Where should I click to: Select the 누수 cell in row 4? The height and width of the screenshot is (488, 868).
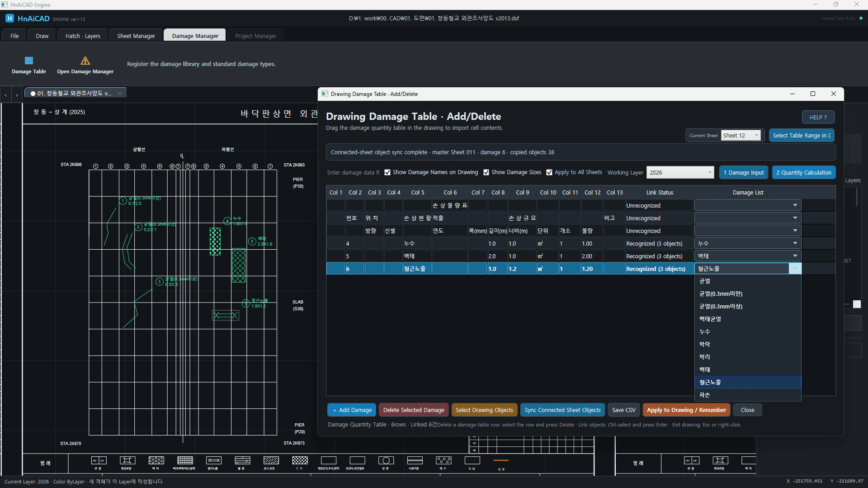[x=417, y=243]
